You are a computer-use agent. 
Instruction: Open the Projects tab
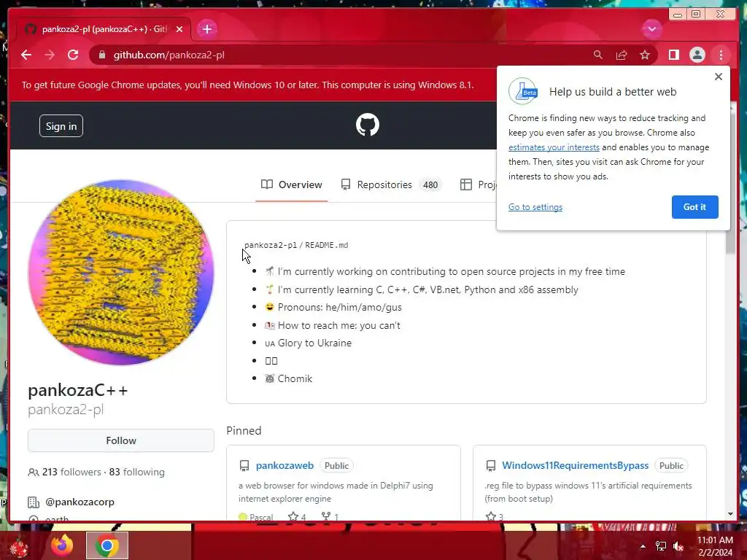tap(478, 184)
